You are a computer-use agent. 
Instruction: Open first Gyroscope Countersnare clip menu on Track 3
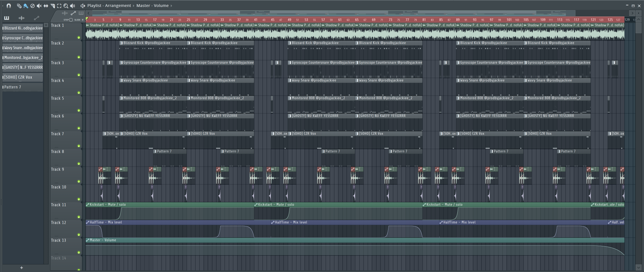pos(121,63)
